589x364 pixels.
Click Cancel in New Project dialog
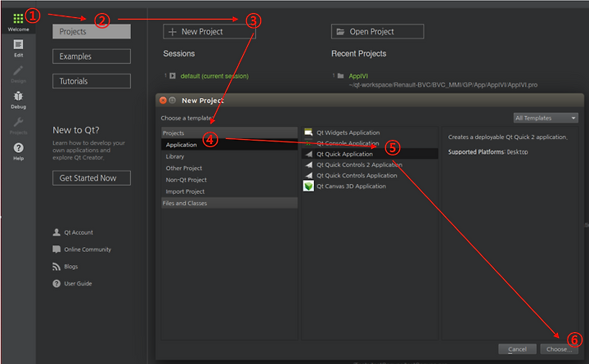[x=517, y=349]
